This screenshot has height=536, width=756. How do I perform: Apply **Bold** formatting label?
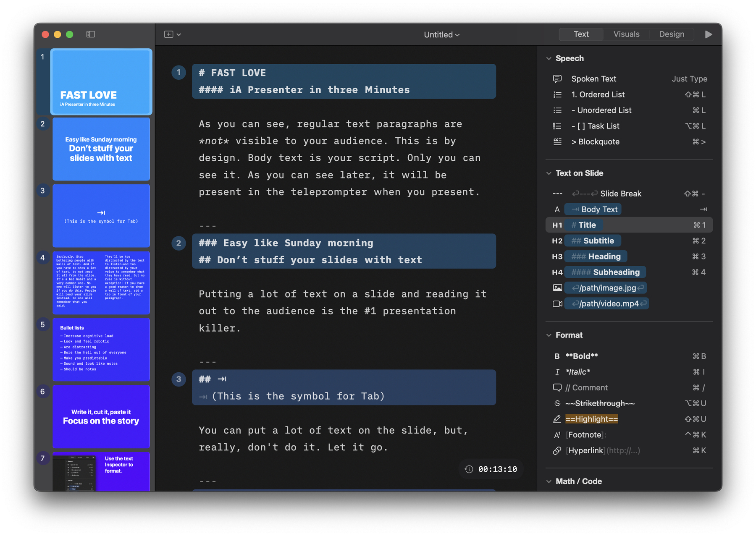581,356
